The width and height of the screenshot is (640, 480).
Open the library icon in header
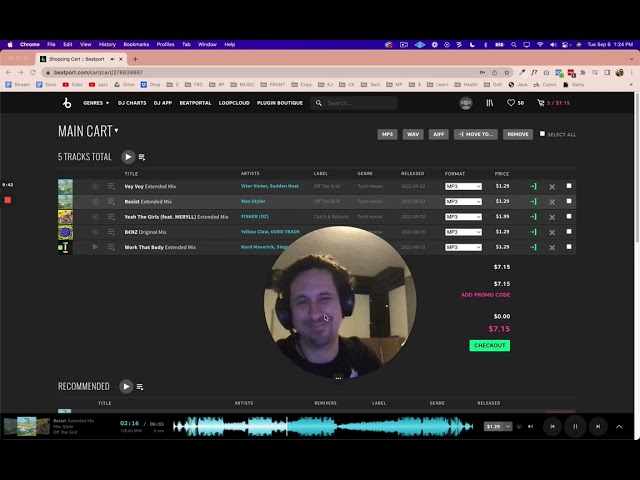pyautogui.click(x=489, y=103)
